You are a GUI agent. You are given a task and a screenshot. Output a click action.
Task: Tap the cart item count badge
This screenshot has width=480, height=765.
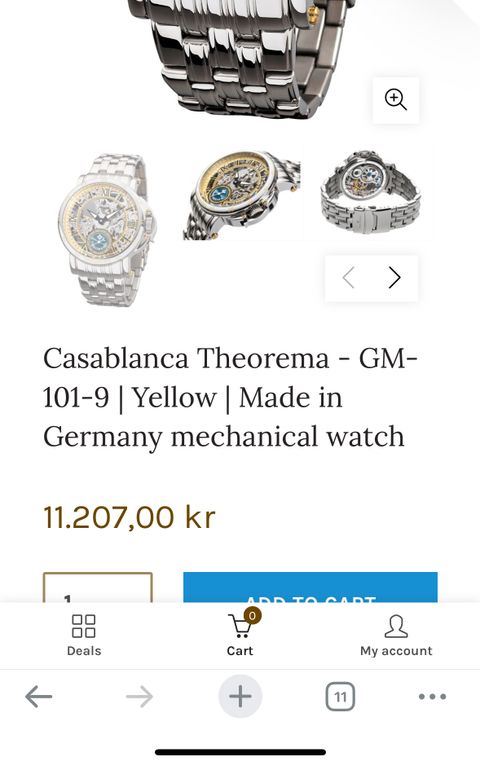point(252,616)
